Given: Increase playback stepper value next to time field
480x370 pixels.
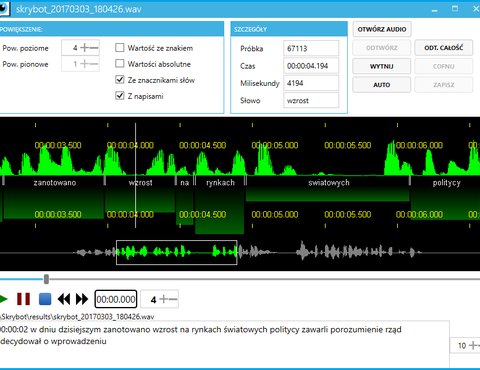Looking at the screenshot, I should (x=163, y=299).
